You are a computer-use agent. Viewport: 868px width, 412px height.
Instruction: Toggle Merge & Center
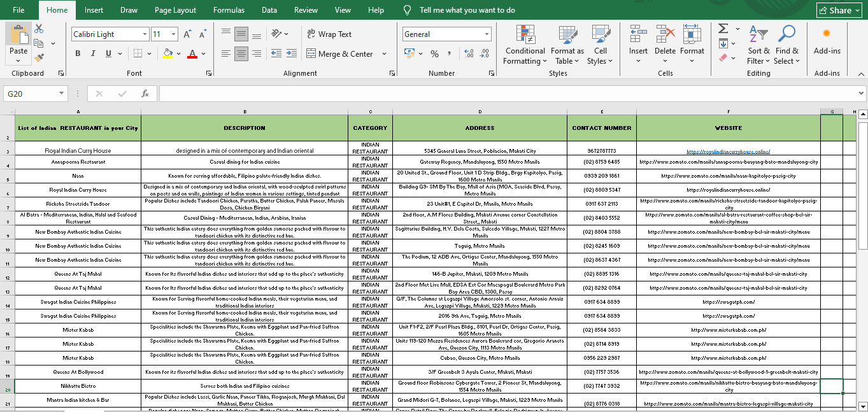coord(340,54)
